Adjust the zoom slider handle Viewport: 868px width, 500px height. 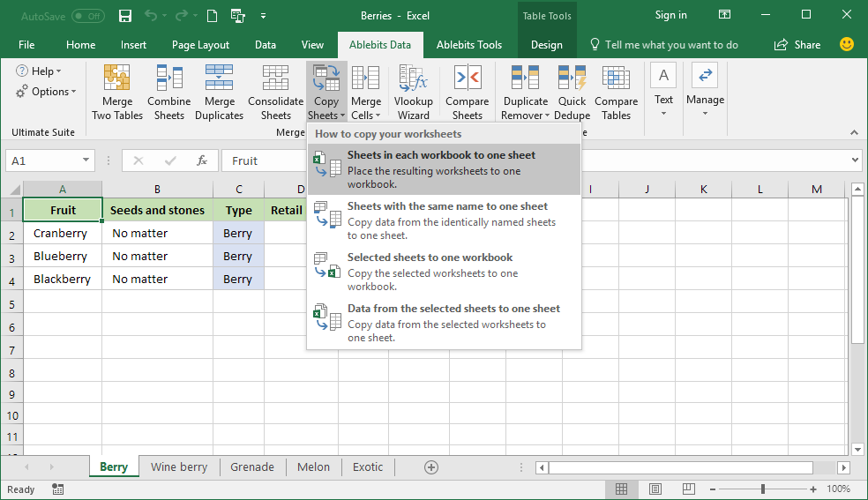763,489
